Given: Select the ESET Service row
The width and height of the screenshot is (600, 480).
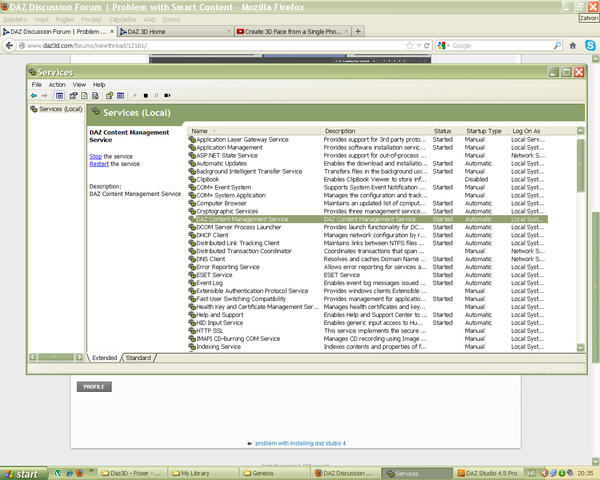Looking at the screenshot, I should click(x=368, y=275).
